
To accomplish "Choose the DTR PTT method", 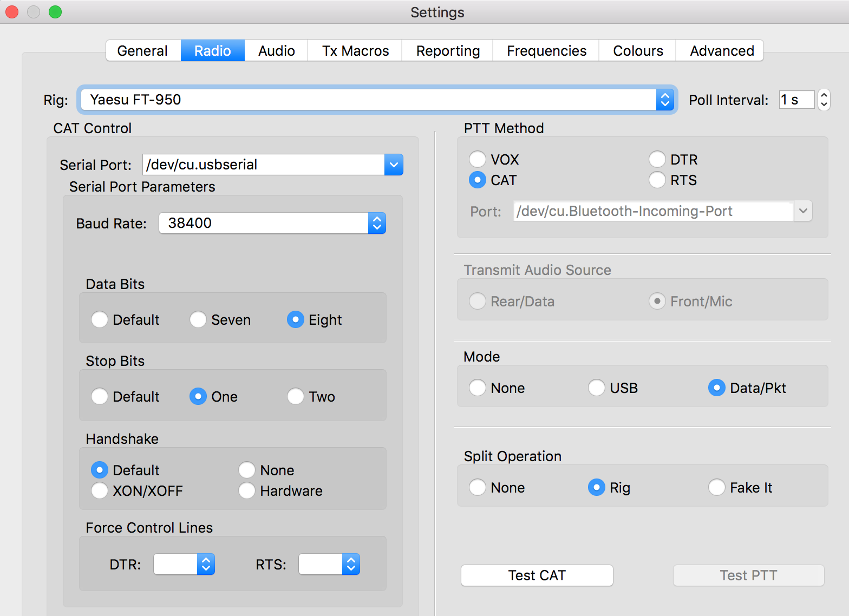I will 657,159.
